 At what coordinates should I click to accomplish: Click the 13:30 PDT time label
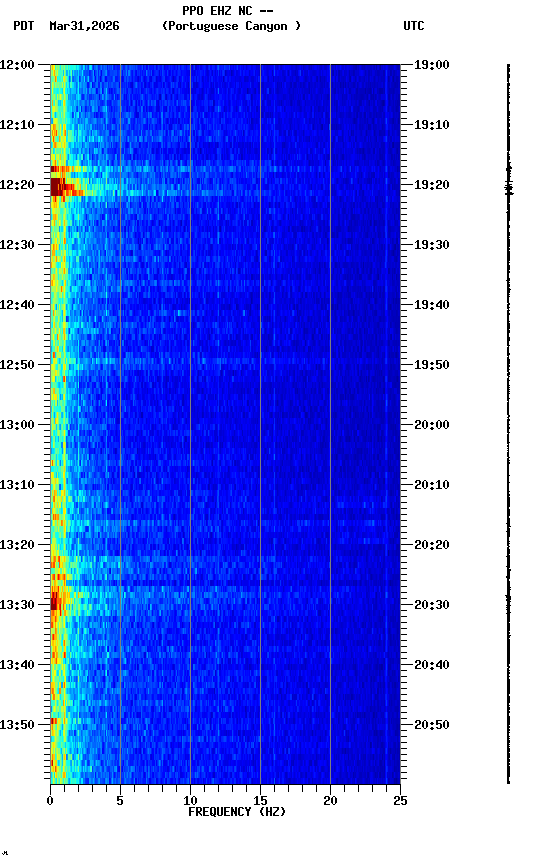[x=17, y=605]
